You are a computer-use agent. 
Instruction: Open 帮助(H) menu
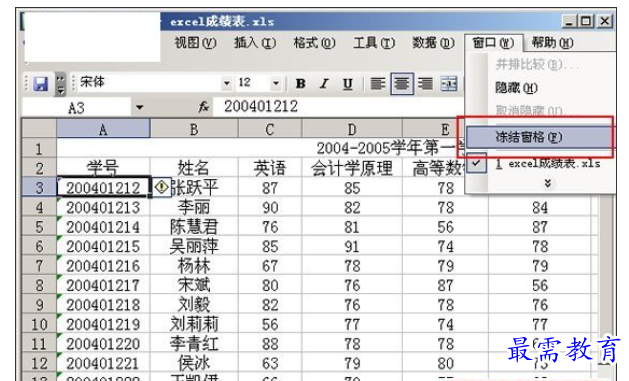[x=552, y=43]
